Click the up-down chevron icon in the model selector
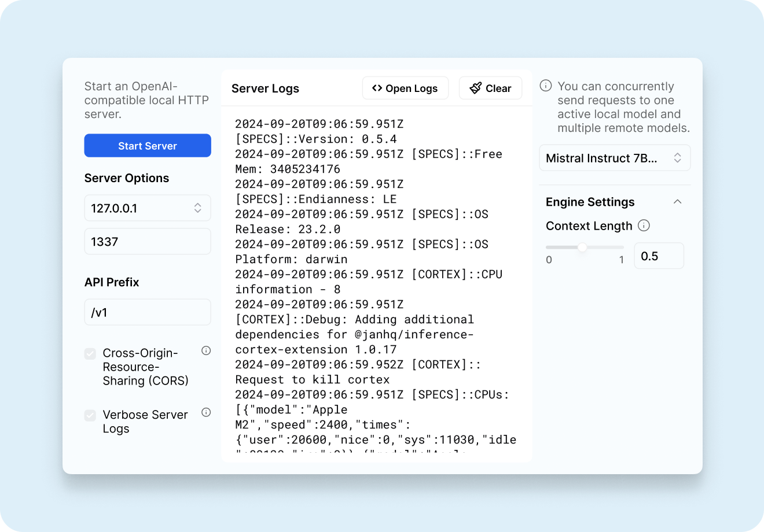 click(x=677, y=158)
